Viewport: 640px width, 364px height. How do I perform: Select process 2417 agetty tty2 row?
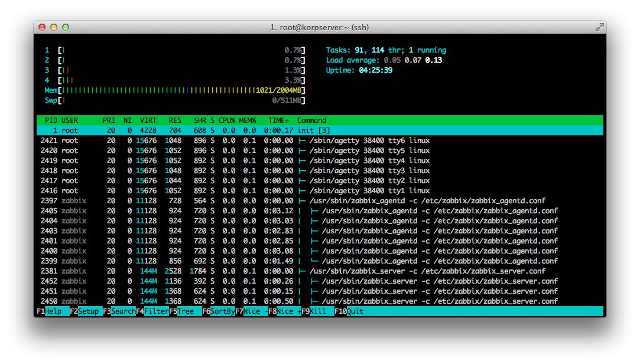pyautogui.click(x=320, y=181)
